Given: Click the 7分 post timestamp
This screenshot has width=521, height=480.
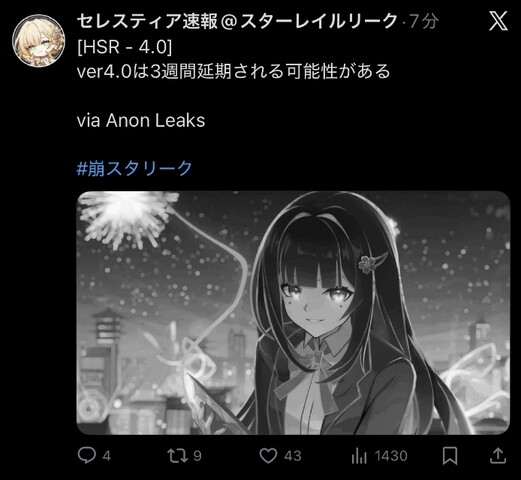Looking at the screenshot, I should (x=423, y=22).
